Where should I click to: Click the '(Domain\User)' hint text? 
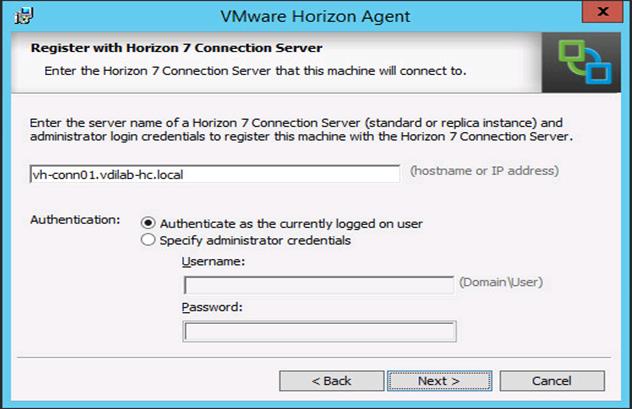501,282
